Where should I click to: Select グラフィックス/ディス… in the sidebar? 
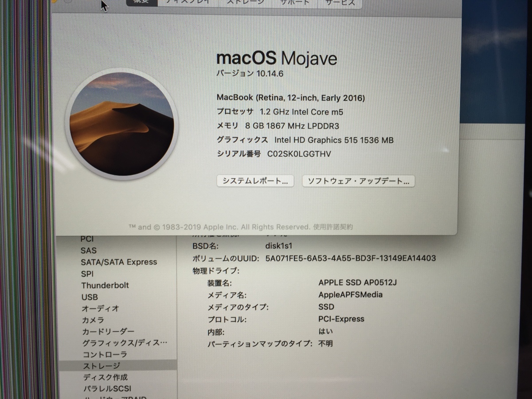tap(125, 343)
